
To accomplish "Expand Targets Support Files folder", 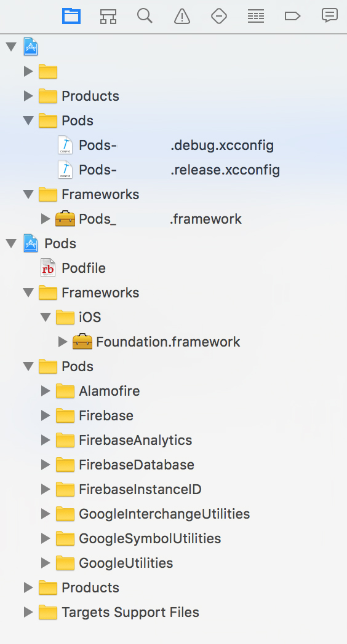I will pyautogui.click(x=28, y=613).
